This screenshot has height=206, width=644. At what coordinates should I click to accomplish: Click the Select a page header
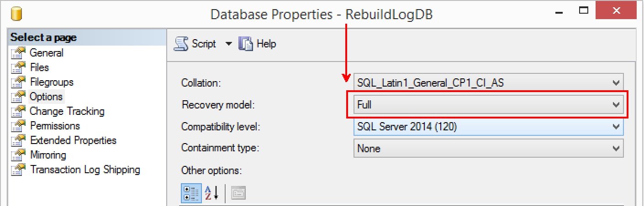(43, 37)
